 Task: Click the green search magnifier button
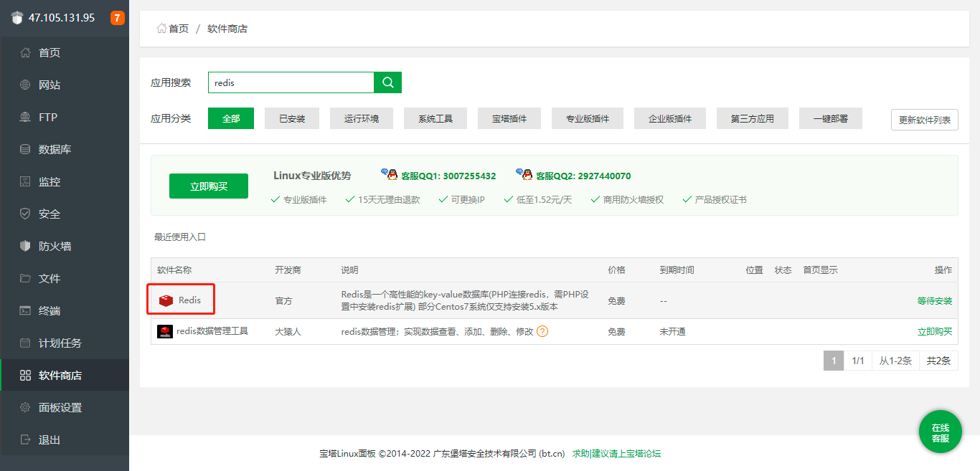[388, 82]
